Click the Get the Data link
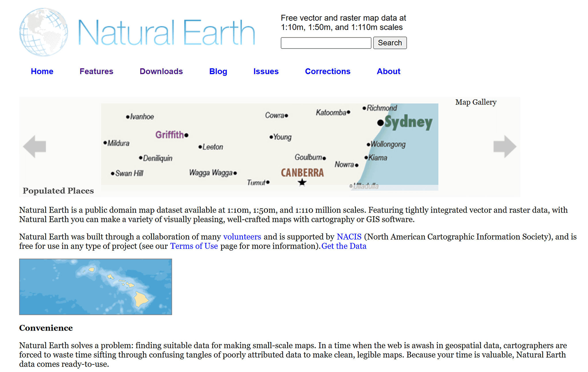Image resolution: width=588 pixels, height=372 pixels. click(x=344, y=246)
